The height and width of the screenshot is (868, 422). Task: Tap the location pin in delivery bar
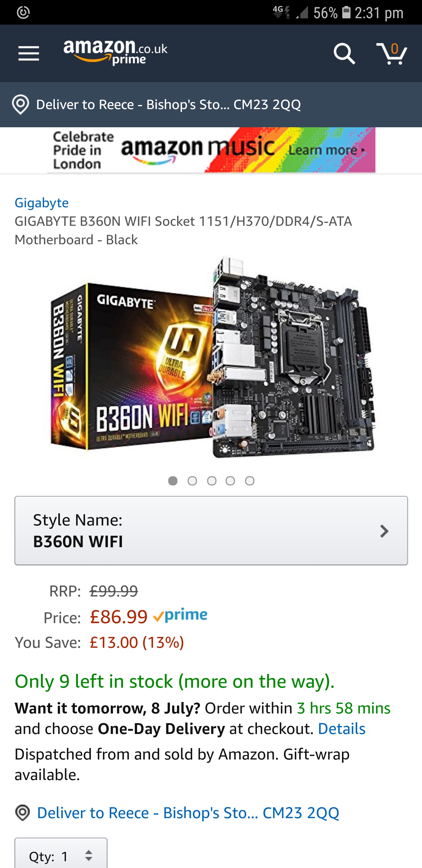pyautogui.click(x=21, y=104)
